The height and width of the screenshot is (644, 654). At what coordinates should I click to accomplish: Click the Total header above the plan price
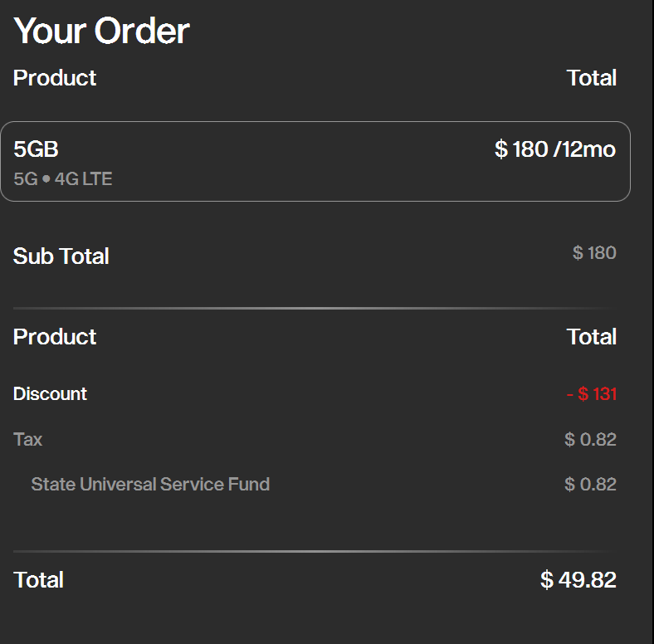click(x=591, y=78)
